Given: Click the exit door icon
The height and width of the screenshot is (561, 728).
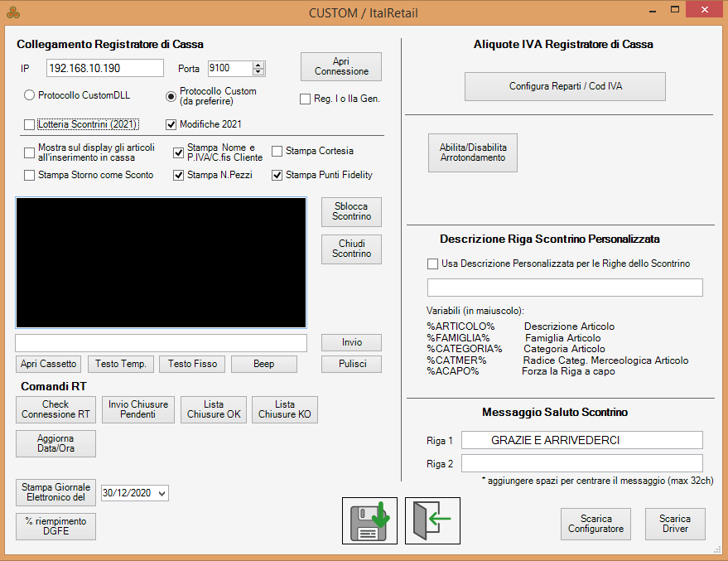Looking at the screenshot, I should (432, 520).
